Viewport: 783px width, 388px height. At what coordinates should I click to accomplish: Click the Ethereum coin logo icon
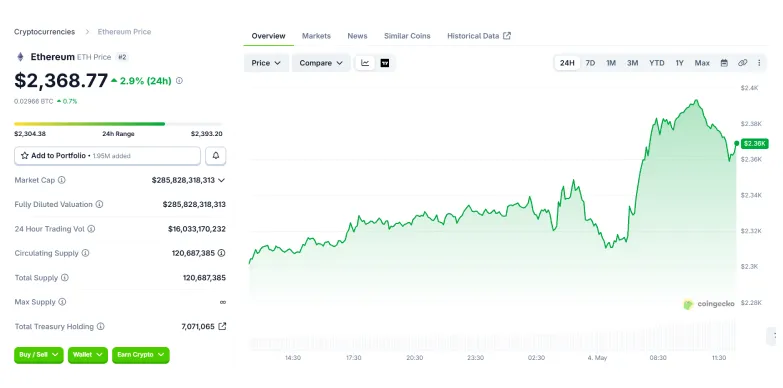tap(20, 57)
